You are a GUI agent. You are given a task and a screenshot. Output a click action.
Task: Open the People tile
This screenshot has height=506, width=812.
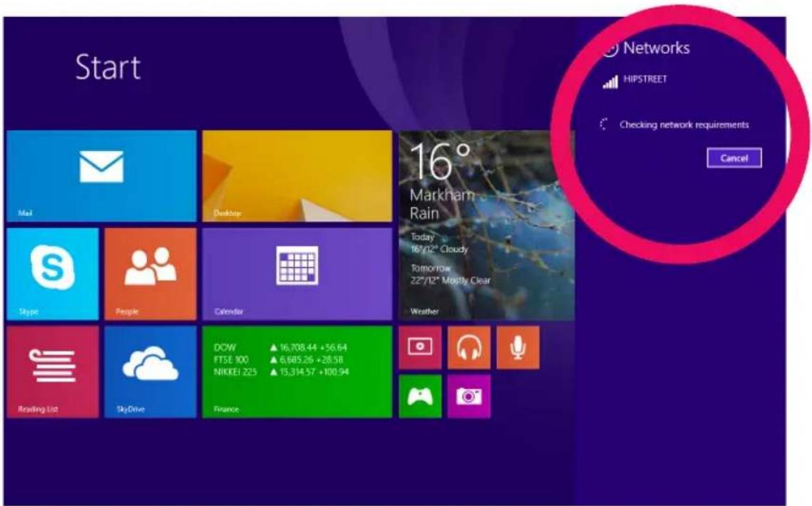(x=150, y=274)
